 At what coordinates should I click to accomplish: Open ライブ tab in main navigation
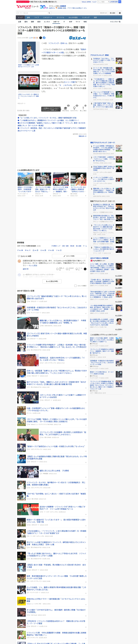[37, 17]
